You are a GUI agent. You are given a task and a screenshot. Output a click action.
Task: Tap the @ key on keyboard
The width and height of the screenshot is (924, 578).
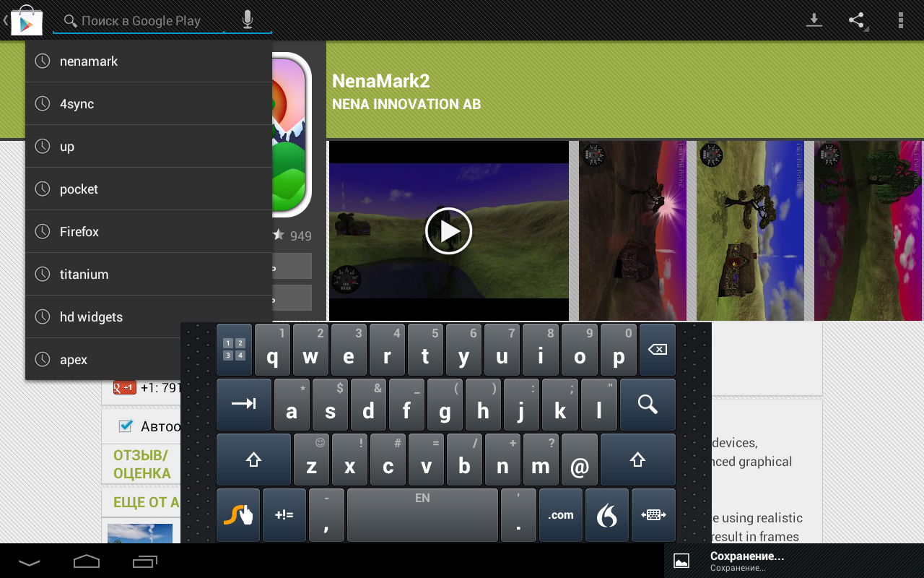point(579,460)
